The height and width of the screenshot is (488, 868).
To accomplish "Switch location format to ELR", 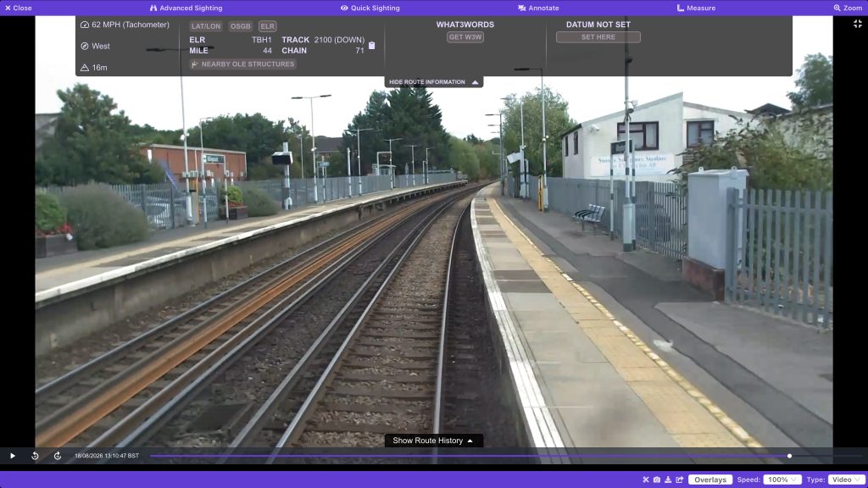I will coord(267,26).
